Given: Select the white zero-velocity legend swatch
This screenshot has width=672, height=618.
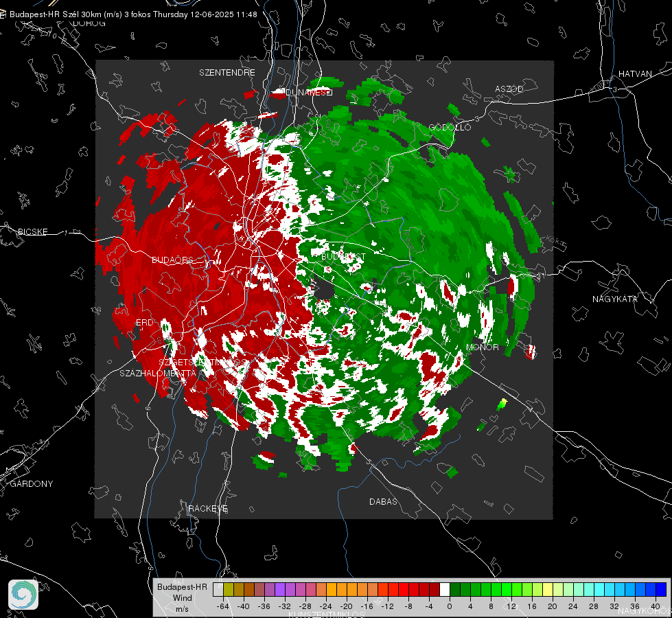Looking at the screenshot, I should click(x=445, y=590).
